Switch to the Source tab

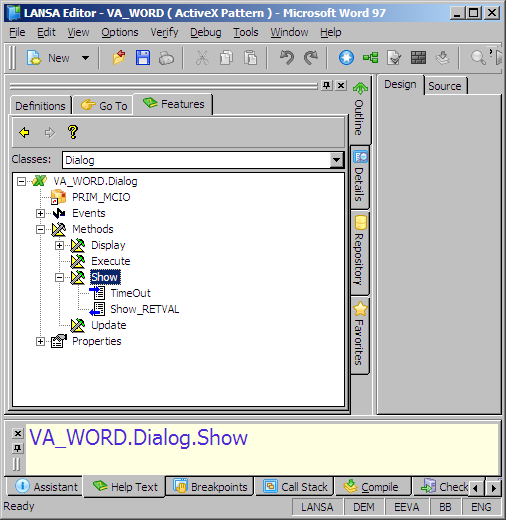445,86
